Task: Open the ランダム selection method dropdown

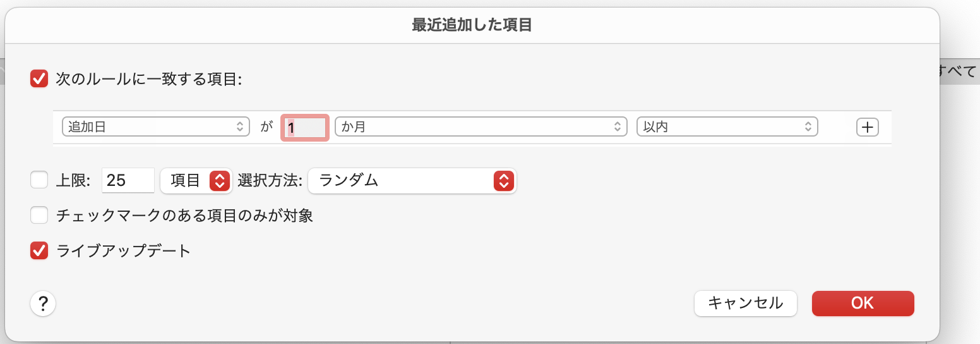Action: click(x=412, y=181)
